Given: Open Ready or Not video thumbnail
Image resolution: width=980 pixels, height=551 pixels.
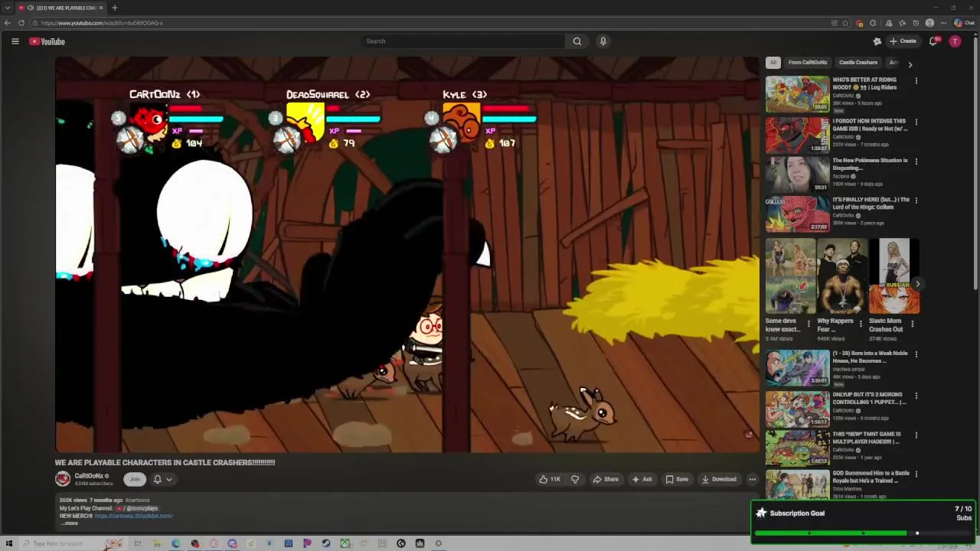Looking at the screenshot, I should (797, 135).
